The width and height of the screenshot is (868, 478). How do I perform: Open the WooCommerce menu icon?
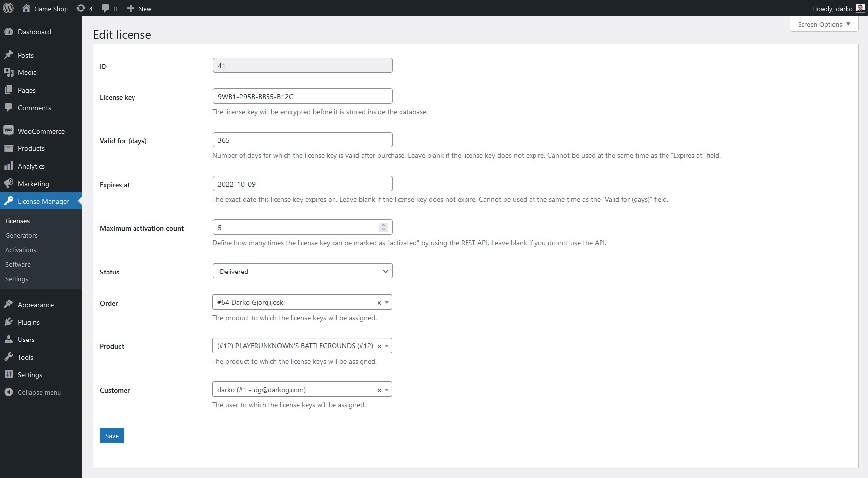point(8,131)
